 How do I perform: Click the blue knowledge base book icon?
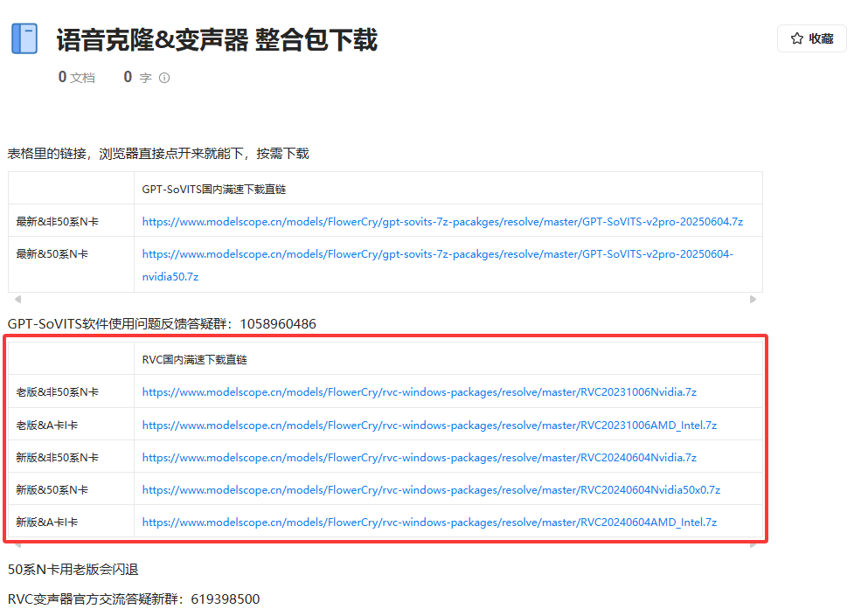tap(24, 39)
